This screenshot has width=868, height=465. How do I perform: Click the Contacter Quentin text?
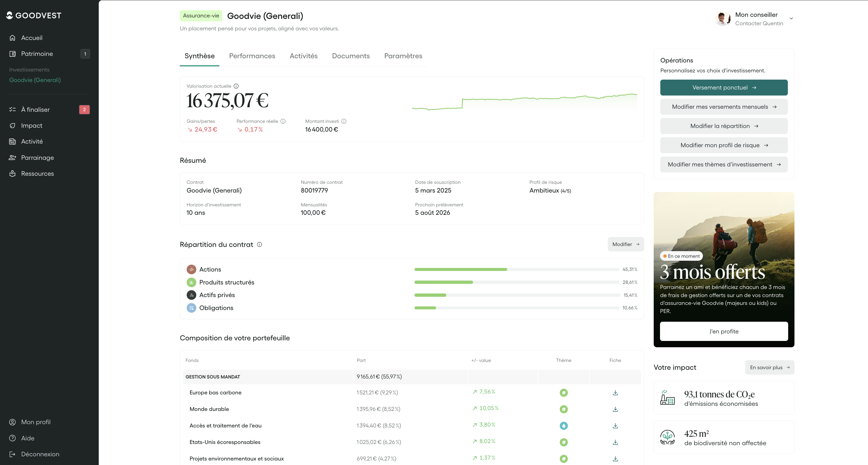(759, 23)
